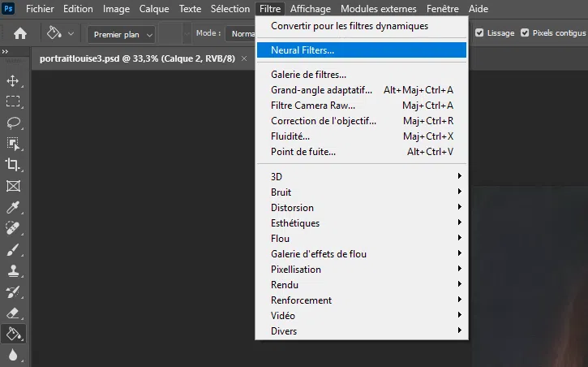
Task: Close the open Filtre menu
Action: pyautogui.click(x=270, y=9)
